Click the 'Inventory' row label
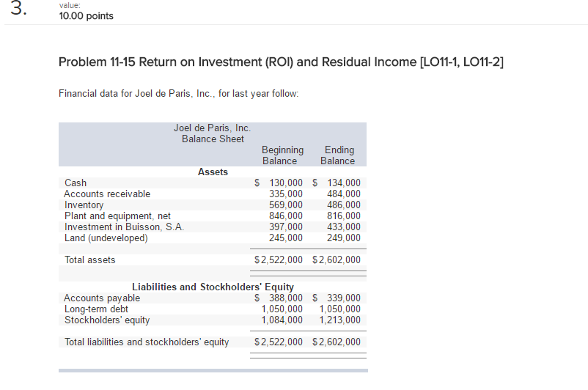The image size is (588, 390). 84,205
